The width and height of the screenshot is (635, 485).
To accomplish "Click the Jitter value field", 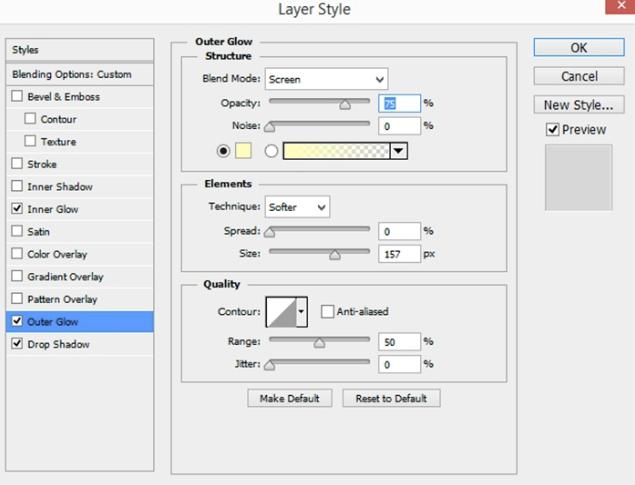I will [399, 364].
